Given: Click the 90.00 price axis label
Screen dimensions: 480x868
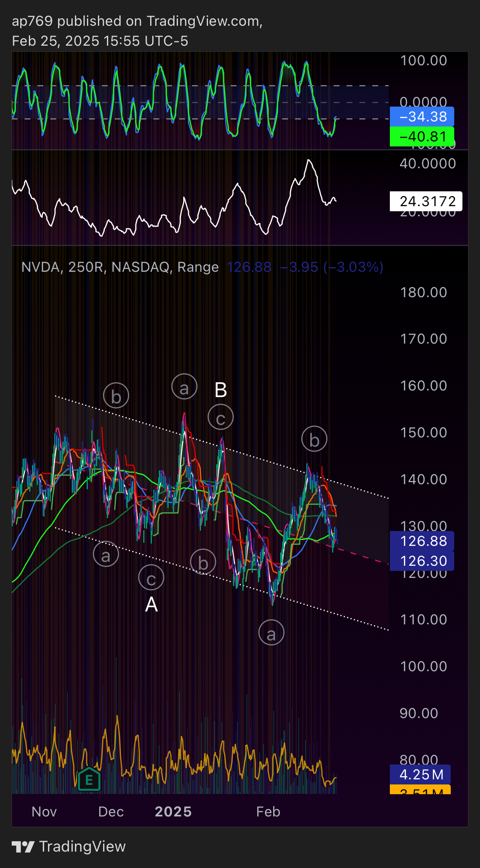Looking at the screenshot, I should coord(419,713).
